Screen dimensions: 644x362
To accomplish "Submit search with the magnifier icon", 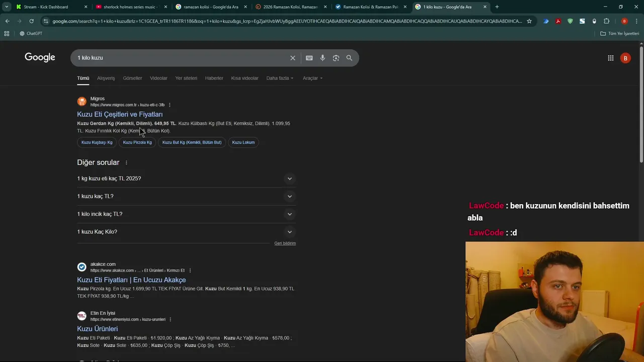I will click(x=349, y=58).
